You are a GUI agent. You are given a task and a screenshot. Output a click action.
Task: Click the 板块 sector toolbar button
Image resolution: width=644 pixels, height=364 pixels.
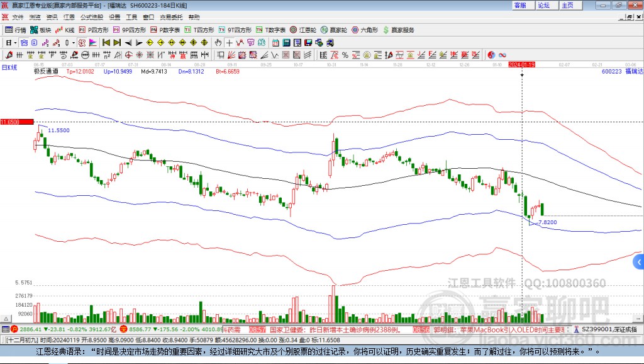[x=41, y=30]
